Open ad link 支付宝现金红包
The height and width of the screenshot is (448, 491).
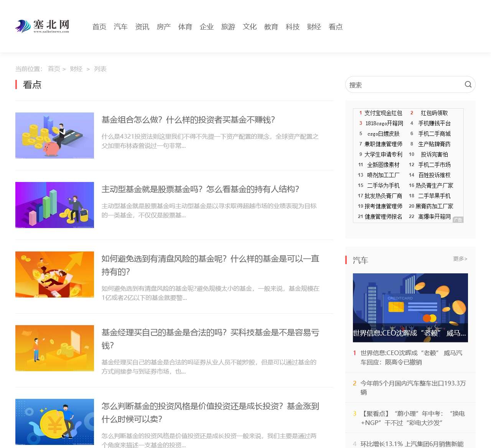point(383,113)
